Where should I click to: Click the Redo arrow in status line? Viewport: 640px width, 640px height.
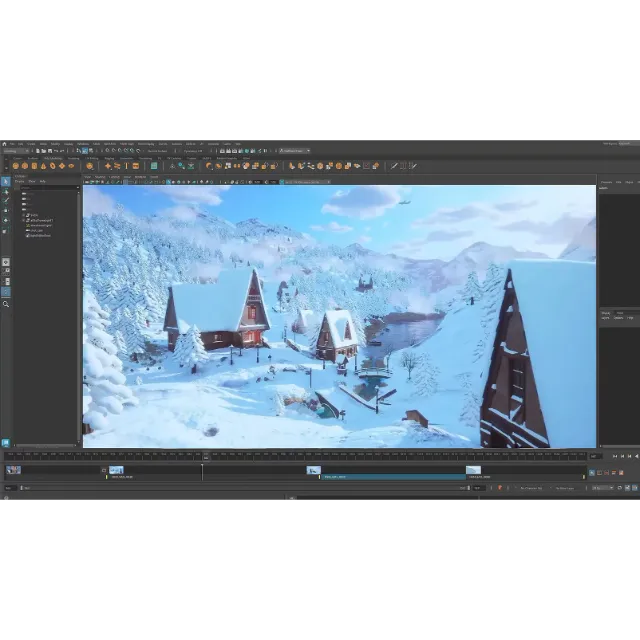coord(62,151)
